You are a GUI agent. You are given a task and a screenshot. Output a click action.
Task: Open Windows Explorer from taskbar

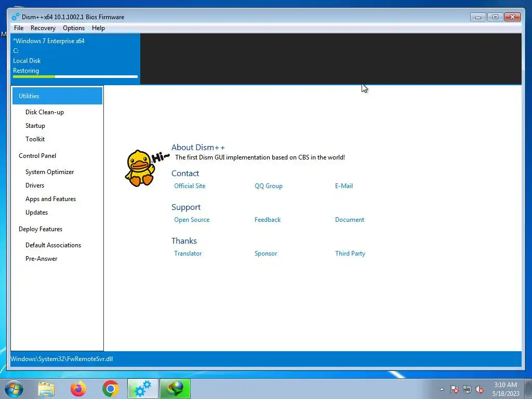coord(46,389)
